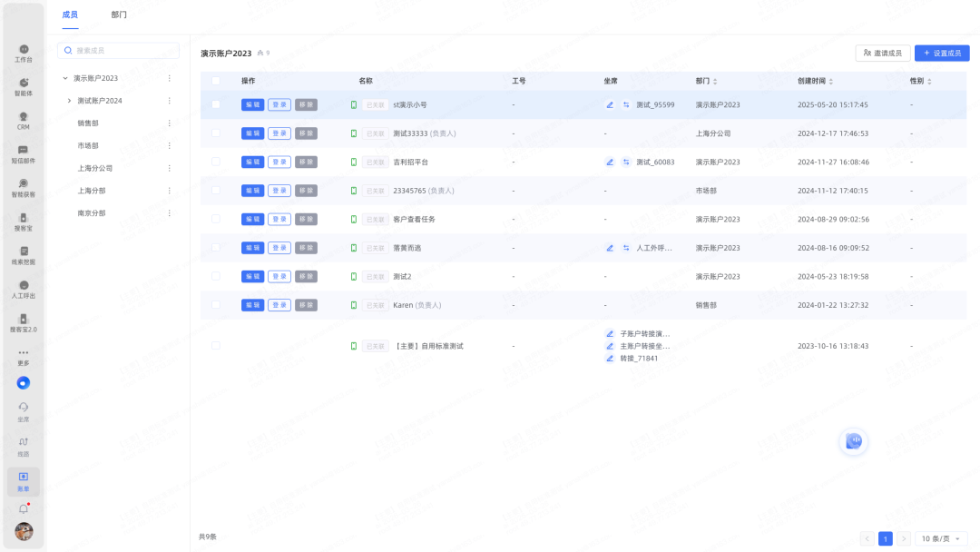Open 工作台 from the left sidebar
Viewport: 980px width, 552px height.
click(24, 53)
